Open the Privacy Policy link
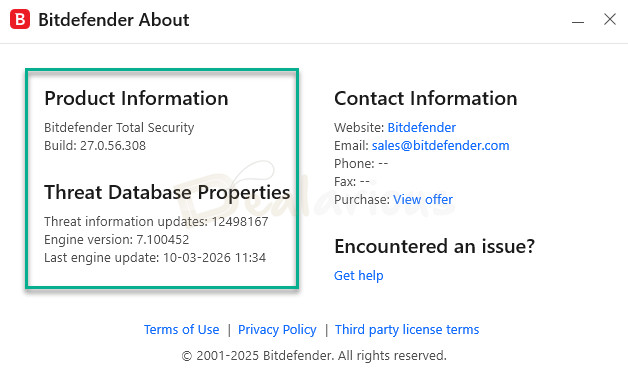Screen dimensions: 628x388 [277, 330]
